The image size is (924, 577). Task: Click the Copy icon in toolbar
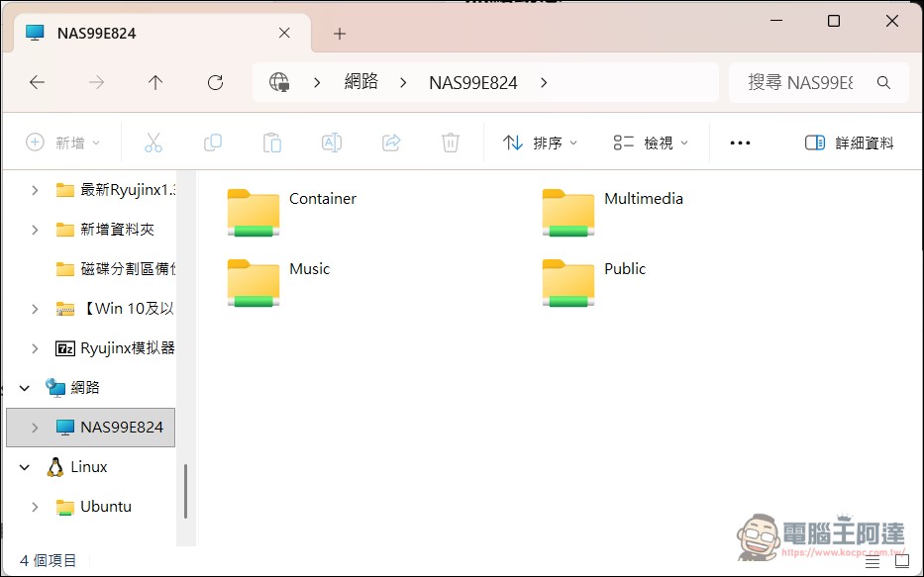click(213, 143)
